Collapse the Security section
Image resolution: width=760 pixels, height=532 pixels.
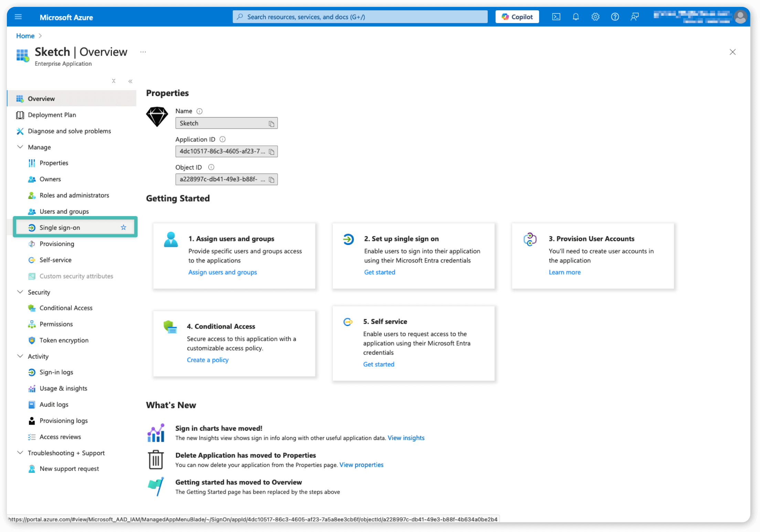[20, 292]
